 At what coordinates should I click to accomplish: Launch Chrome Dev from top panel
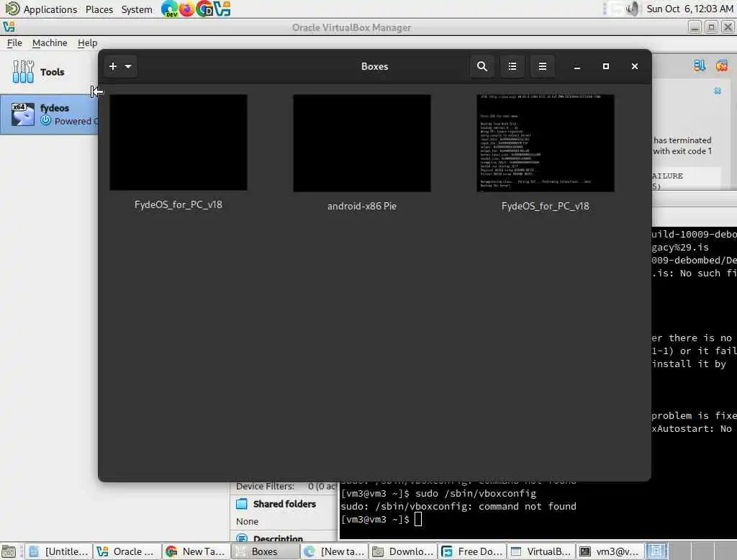(x=204, y=9)
